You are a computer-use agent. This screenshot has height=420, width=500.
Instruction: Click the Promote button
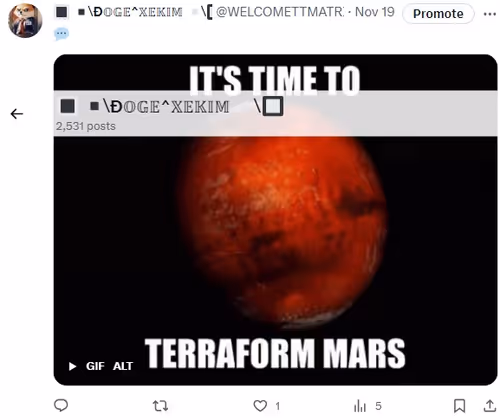[x=438, y=14]
